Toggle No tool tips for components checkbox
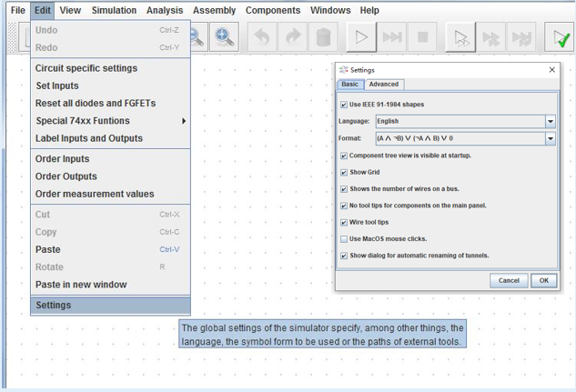Image resolution: width=576 pixels, height=392 pixels. tap(344, 206)
